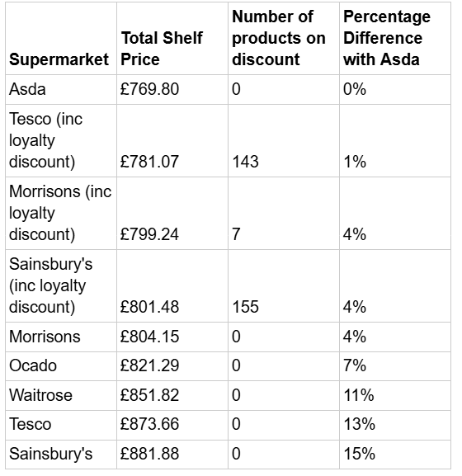Viewport: 462px width, 476px height.
Task: Select the £881.88 Sainsbury's price cell
Action: coord(172,455)
